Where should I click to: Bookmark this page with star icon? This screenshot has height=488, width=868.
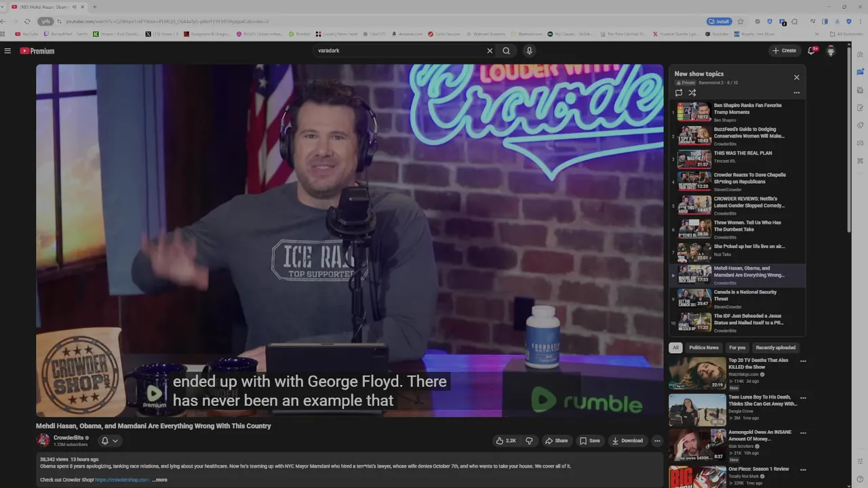[x=741, y=21]
